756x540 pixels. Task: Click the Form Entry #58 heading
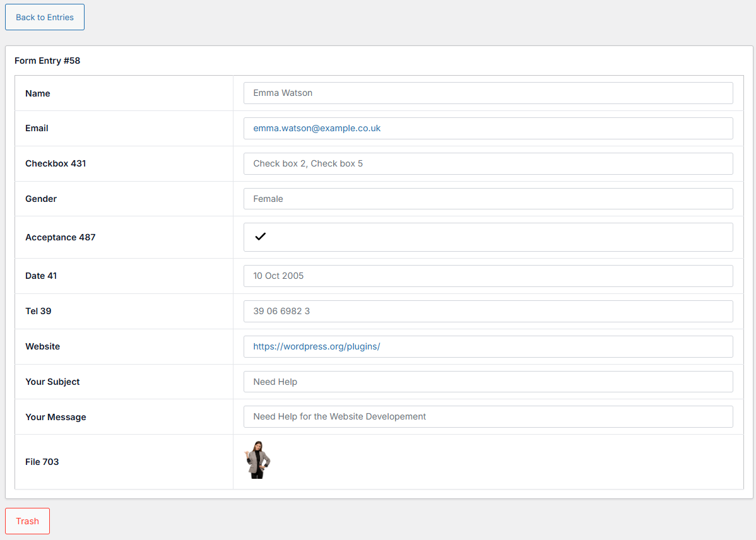47,61
